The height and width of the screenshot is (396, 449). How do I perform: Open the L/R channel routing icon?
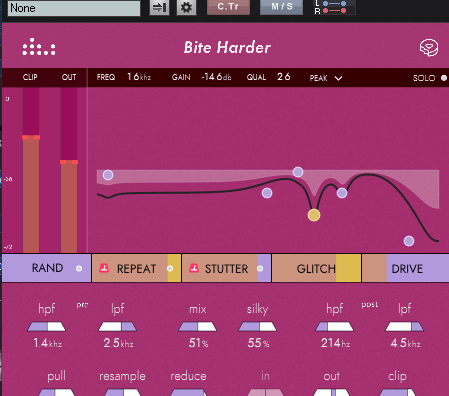(x=335, y=7)
